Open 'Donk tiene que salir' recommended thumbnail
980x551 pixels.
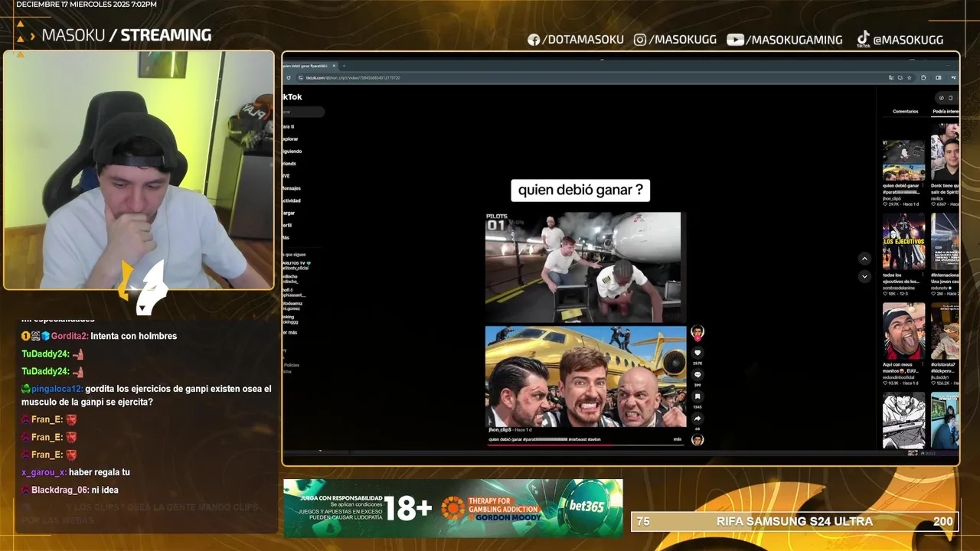945,153
